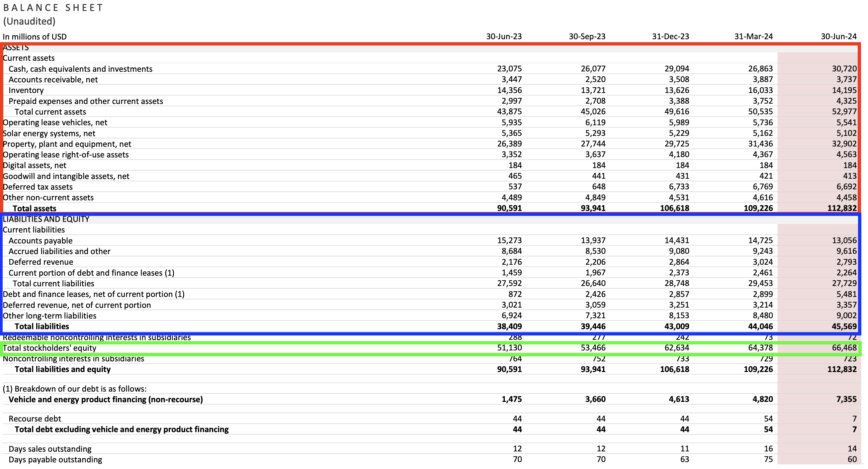Screen dimensions: 868x469
Task: Click the bold 'Total assets' label
Action: click(x=35, y=208)
